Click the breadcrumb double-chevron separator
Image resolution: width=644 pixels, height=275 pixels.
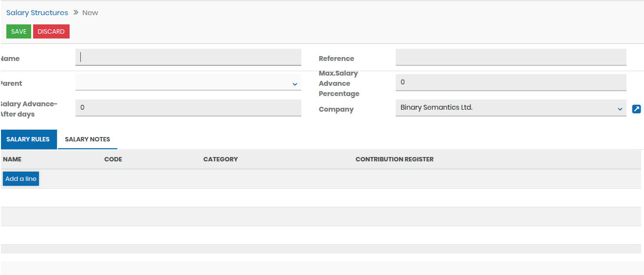click(75, 13)
